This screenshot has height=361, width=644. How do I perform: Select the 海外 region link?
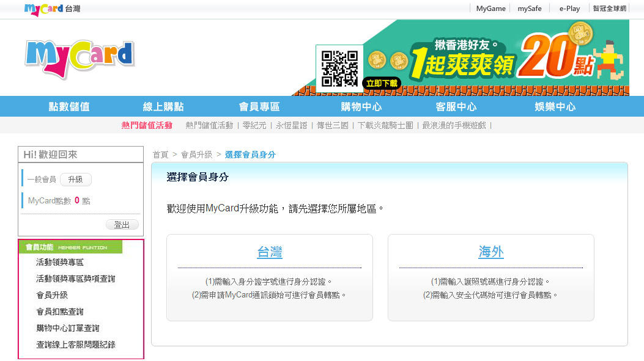[x=491, y=252]
